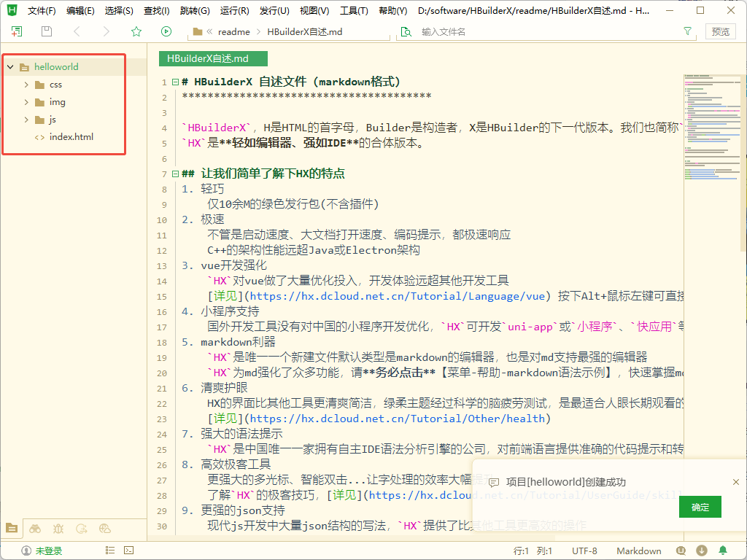Collapse the helloworld project chevron
Image resolution: width=747 pixels, height=560 pixels.
click(x=10, y=67)
